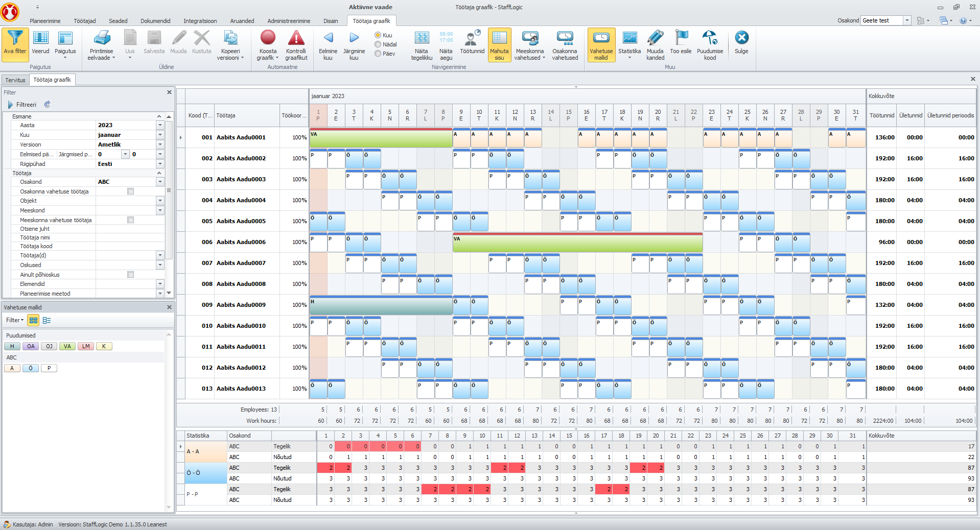Open the Statistika chart icon
980x530 pixels.
(629, 38)
